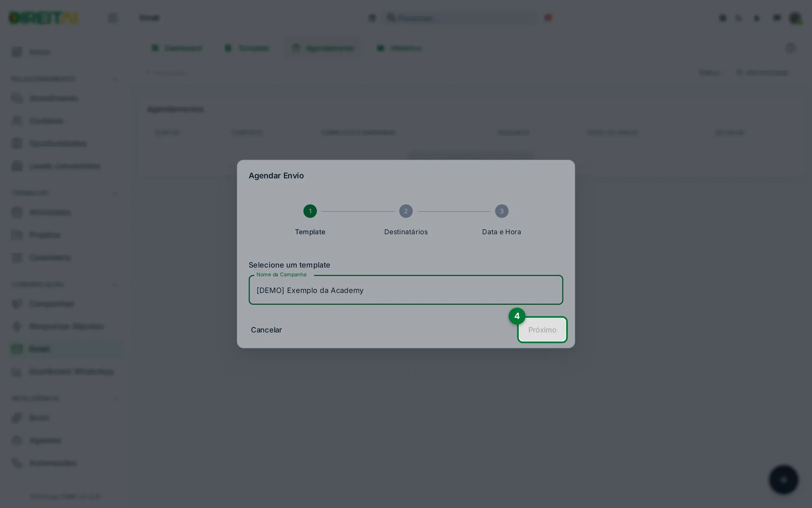Select the Agendamentos tab
This screenshot has height=508, width=812.
[323, 48]
